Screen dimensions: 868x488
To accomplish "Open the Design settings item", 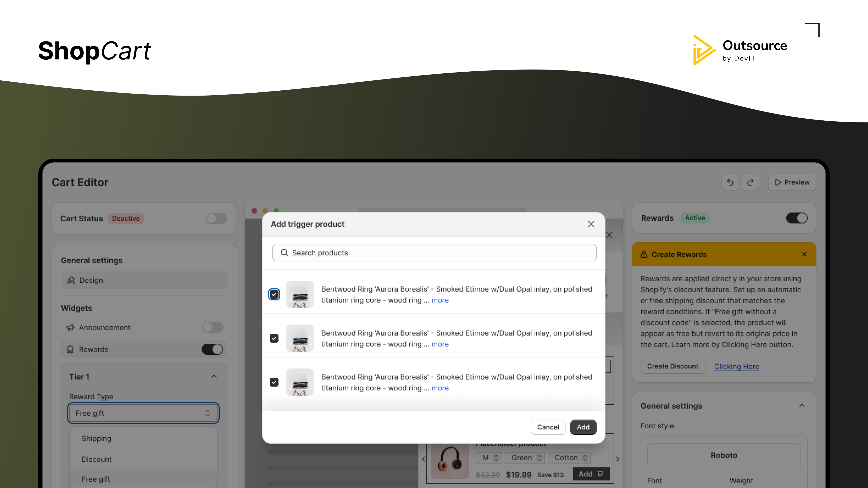I will 144,280.
